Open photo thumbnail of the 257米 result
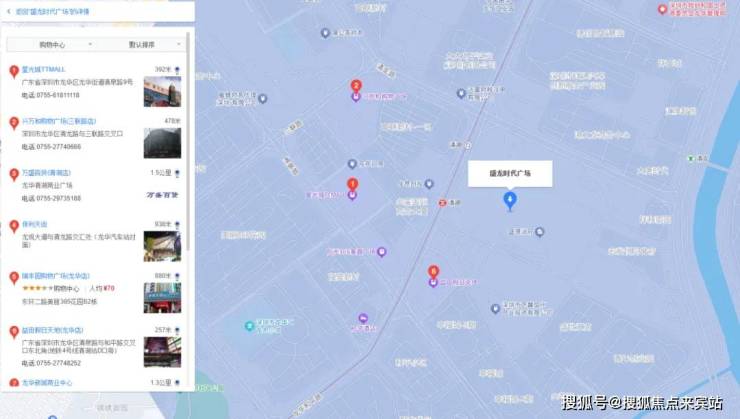The image size is (740, 419). click(x=162, y=352)
